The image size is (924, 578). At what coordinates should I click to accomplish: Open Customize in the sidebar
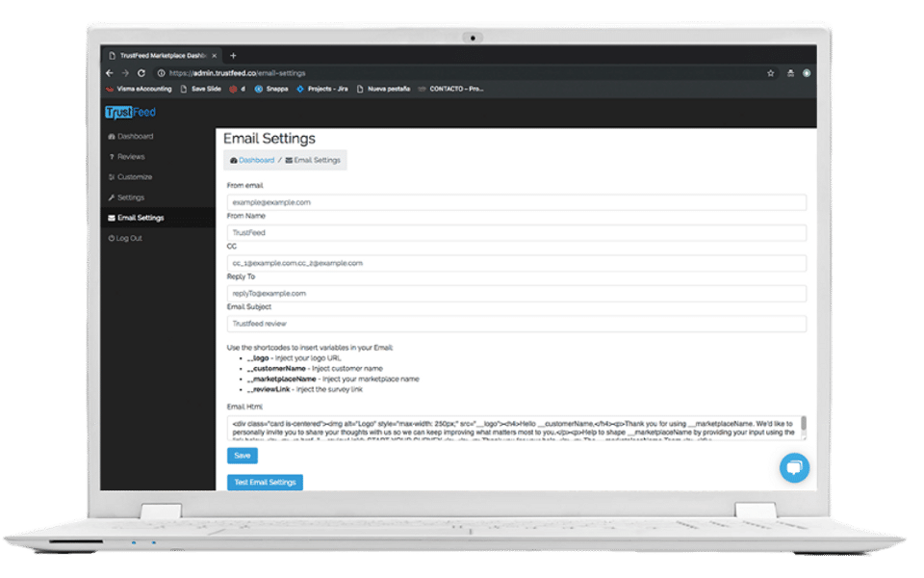coord(130,177)
